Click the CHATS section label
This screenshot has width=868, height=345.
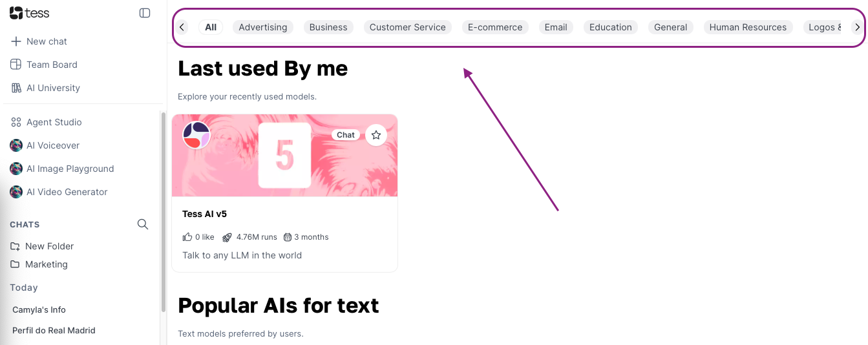[25, 224]
